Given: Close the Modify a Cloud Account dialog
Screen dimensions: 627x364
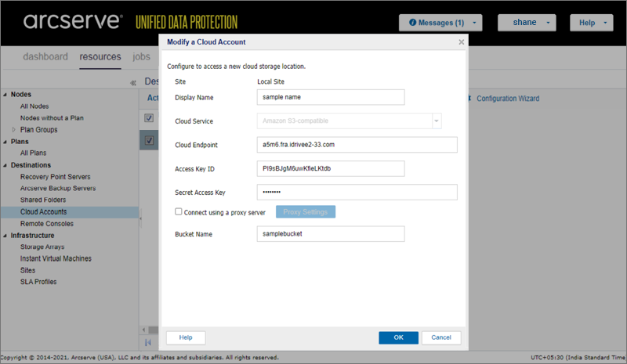Looking at the screenshot, I should click(x=461, y=42).
